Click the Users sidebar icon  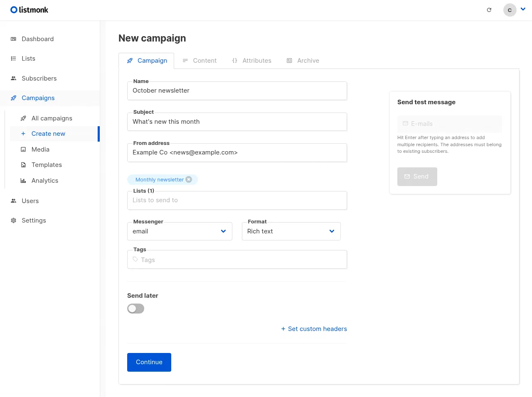[x=13, y=201]
